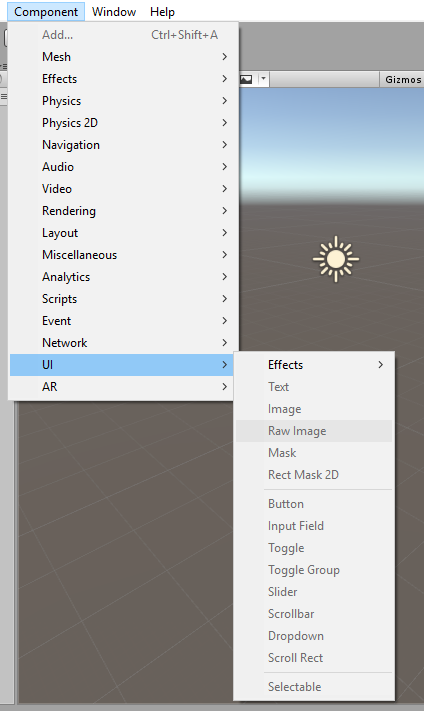Open the Mesh submenu
This screenshot has width=424, height=711.
point(122,57)
